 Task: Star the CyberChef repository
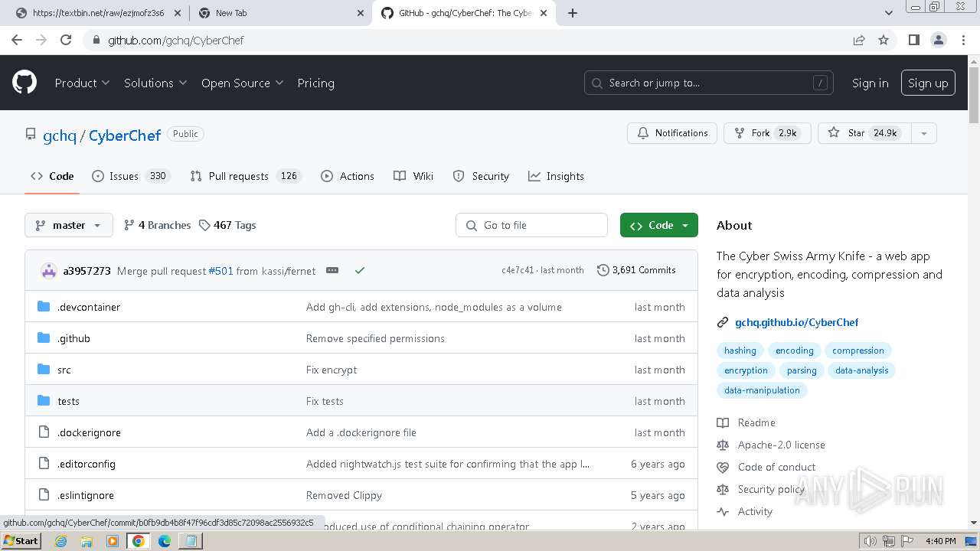864,133
